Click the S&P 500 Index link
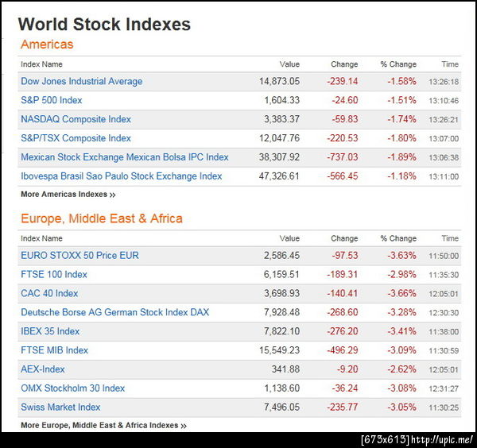The height and width of the screenshot is (448, 477). tap(63, 100)
